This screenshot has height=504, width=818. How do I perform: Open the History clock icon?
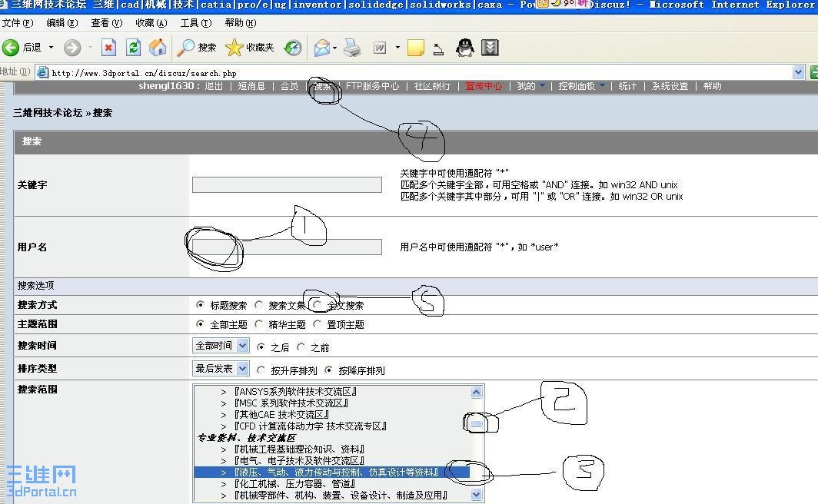click(x=293, y=48)
